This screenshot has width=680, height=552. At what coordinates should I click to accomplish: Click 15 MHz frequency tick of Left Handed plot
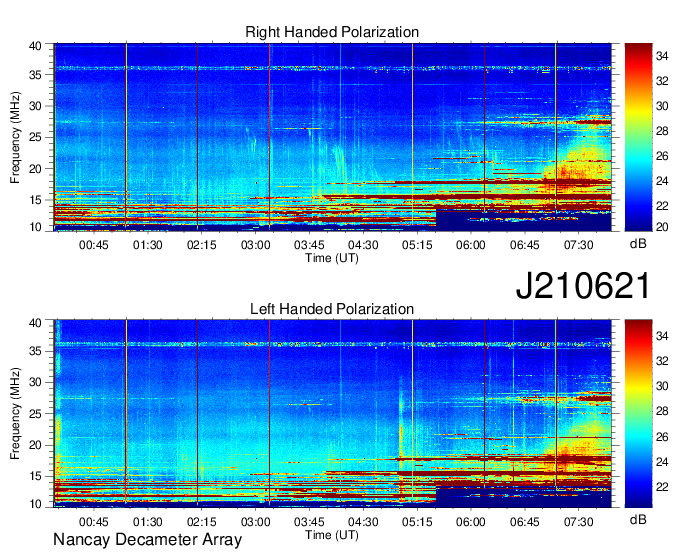(35, 476)
